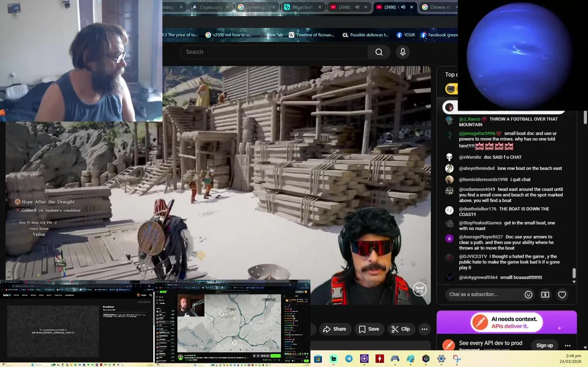Click the Kick stream window thumbnail map
Screen dimensions: 588x367
click(229, 323)
